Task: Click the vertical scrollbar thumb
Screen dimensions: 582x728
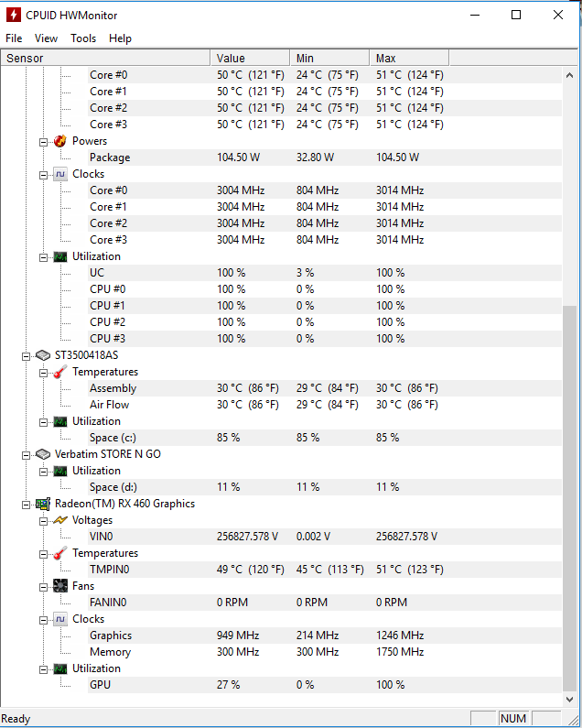Action: pyautogui.click(x=571, y=494)
